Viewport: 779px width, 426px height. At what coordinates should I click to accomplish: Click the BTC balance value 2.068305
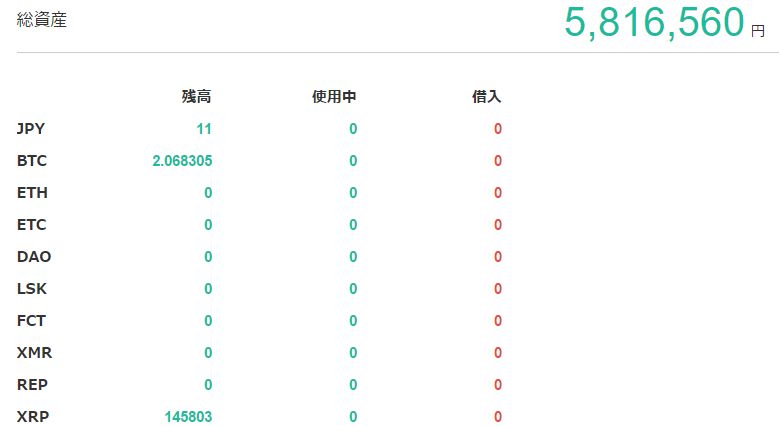(x=182, y=161)
